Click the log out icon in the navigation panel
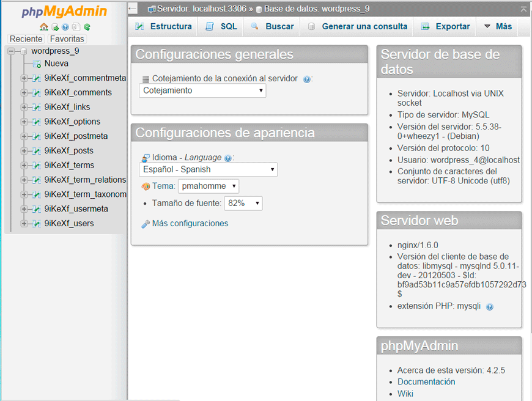 [x=55, y=28]
